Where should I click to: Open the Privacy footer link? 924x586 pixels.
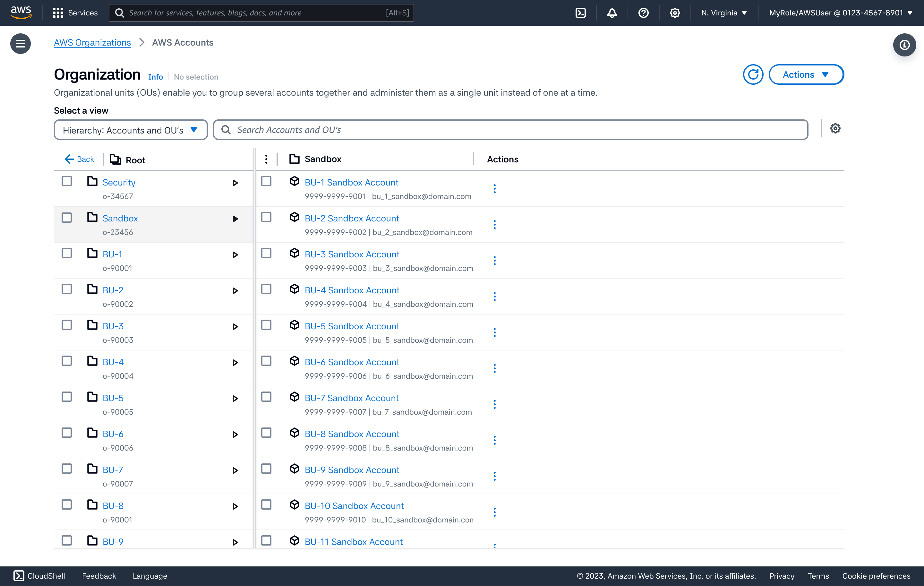click(x=781, y=576)
